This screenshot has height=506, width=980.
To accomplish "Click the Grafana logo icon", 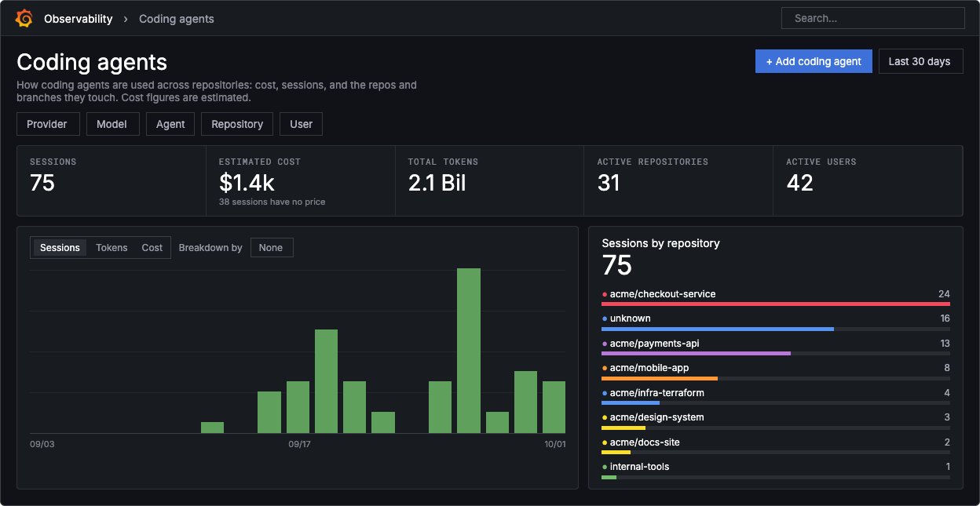I will coord(24,18).
